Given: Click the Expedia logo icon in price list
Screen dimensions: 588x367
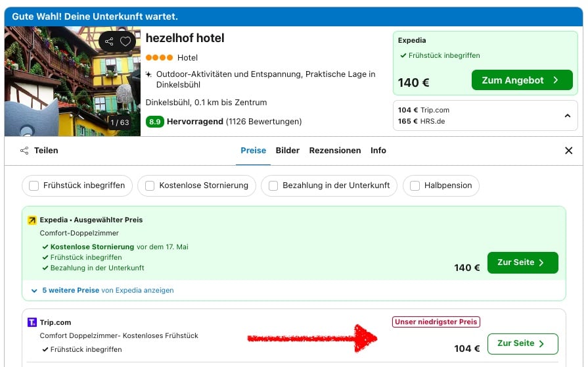Looking at the screenshot, I should tap(32, 220).
